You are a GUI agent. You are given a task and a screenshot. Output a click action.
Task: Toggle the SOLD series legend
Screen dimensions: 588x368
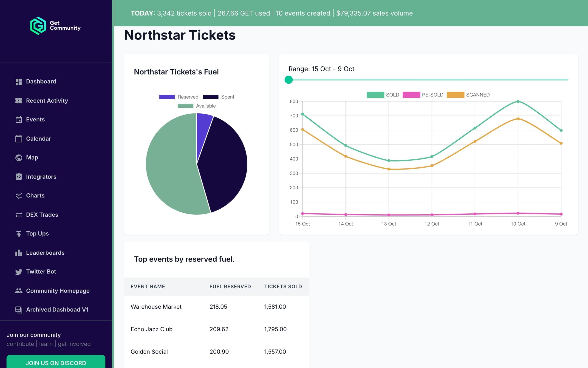pyautogui.click(x=383, y=95)
